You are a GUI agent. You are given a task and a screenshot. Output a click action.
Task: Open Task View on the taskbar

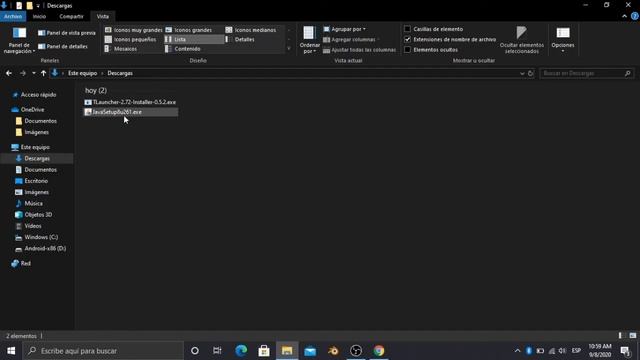(217, 351)
